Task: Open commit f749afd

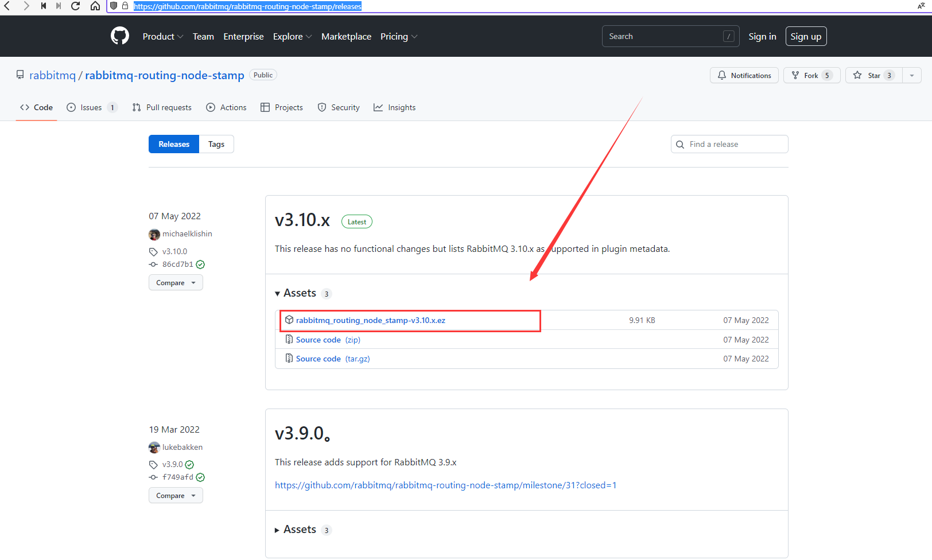Action: [x=178, y=477]
